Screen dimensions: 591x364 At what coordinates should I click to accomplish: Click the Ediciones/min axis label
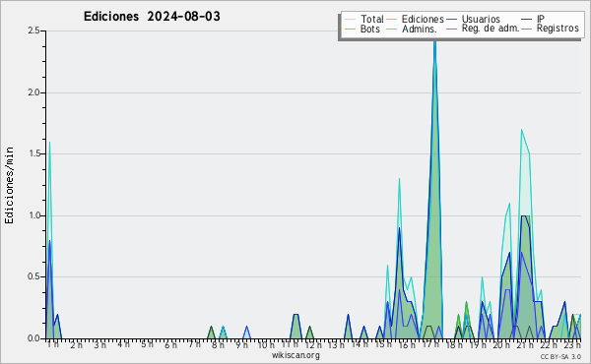[x=9, y=186]
